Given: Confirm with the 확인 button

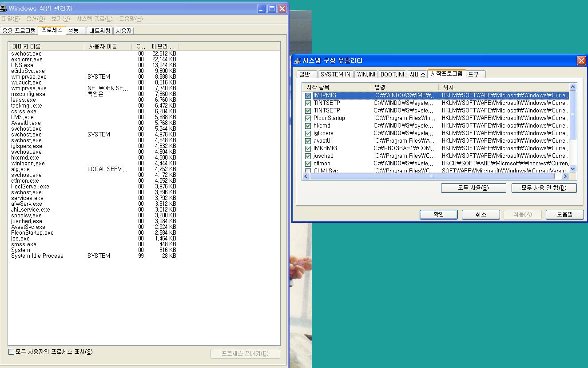Looking at the screenshot, I should point(439,214).
